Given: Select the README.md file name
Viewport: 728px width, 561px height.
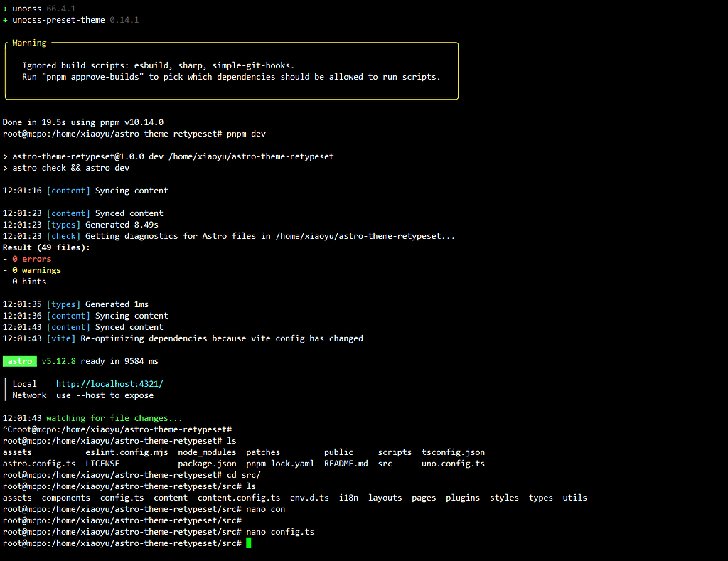Looking at the screenshot, I should [346, 464].
